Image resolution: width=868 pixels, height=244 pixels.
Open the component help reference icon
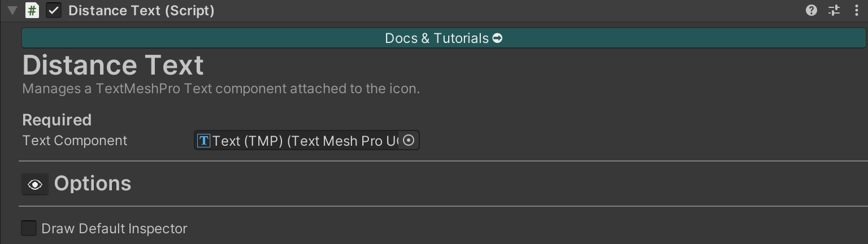tap(811, 10)
